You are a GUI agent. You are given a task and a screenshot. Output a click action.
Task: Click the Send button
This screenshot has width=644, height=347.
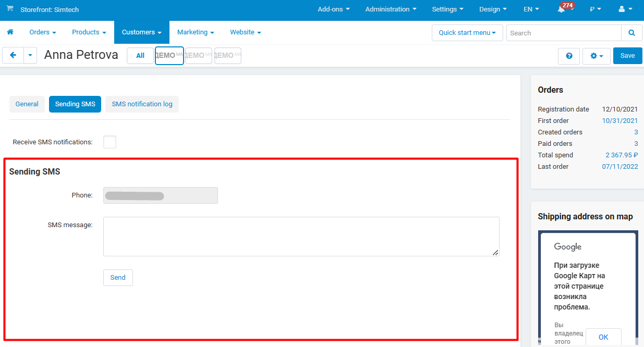118,278
